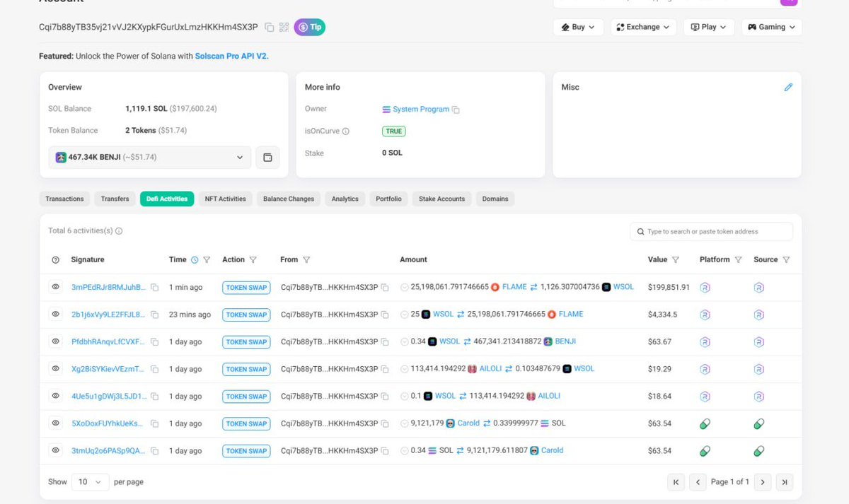This screenshot has width=849, height=504.
Task: Show the address QR code icon
Action: tap(284, 28)
